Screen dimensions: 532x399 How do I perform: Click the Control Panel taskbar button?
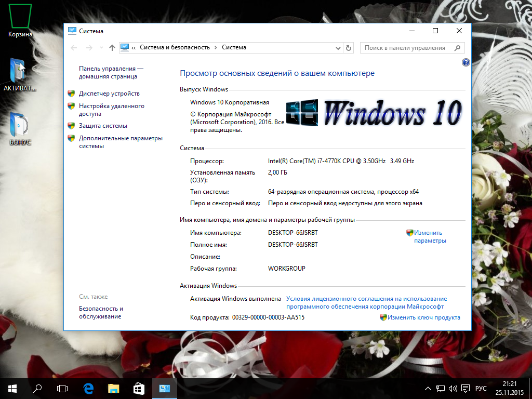click(165, 389)
